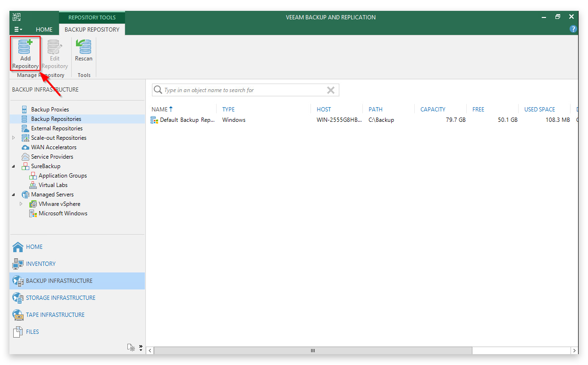Click the scroll left arrow

(x=150, y=351)
